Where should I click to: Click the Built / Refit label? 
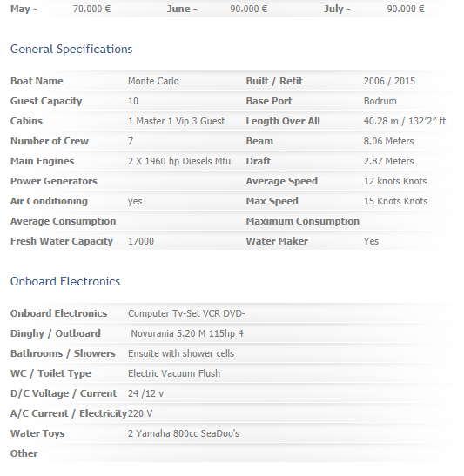tap(274, 81)
